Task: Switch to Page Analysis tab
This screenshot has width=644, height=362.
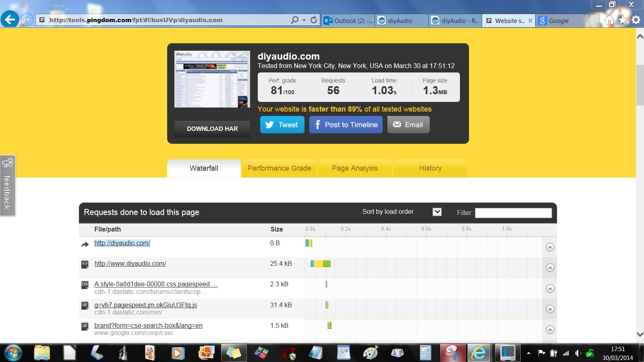Action: click(355, 168)
